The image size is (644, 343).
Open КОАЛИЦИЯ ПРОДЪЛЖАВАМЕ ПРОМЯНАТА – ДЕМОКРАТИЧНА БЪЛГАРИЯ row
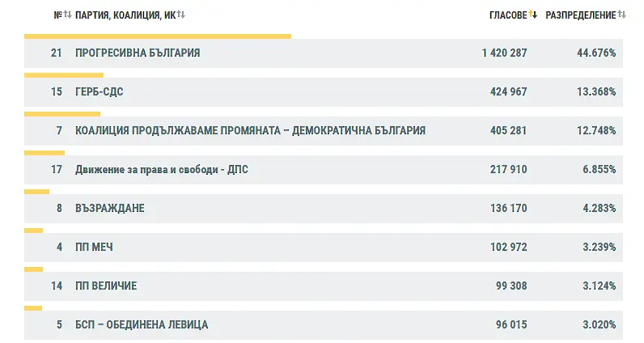(250, 131)
